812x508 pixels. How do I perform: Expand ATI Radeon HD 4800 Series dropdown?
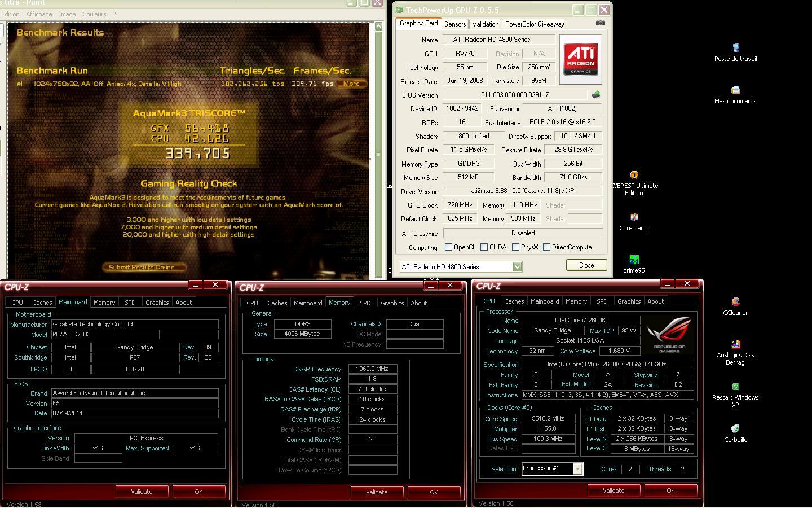pyautogui.click(x=517, y=267)
